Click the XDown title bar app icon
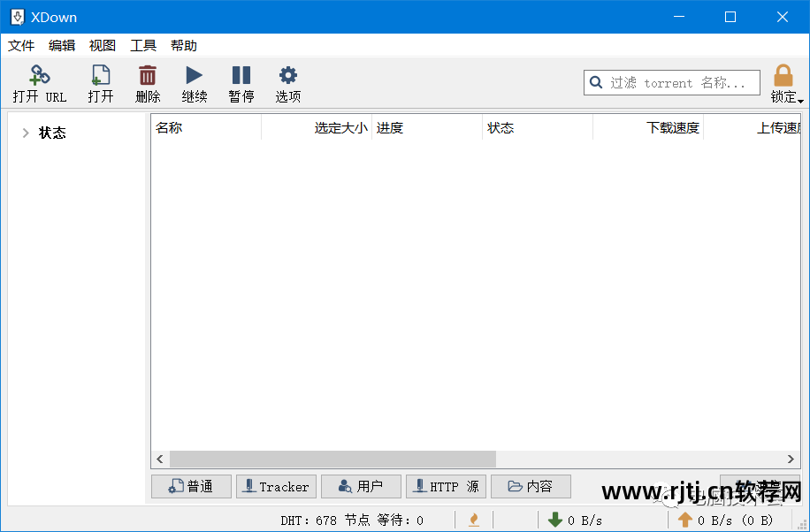Screen dimensions: 810x532 click(x=17, y=17)
